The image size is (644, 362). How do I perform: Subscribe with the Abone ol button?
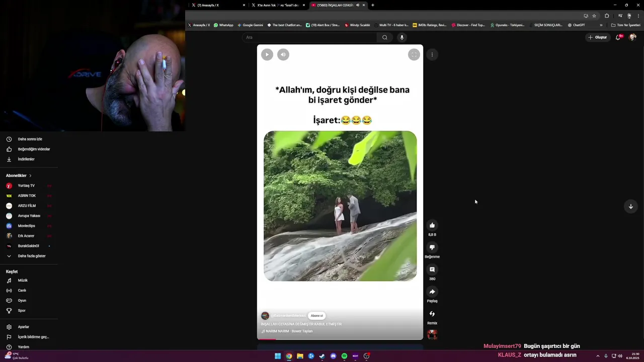click(x=316, y=316)
